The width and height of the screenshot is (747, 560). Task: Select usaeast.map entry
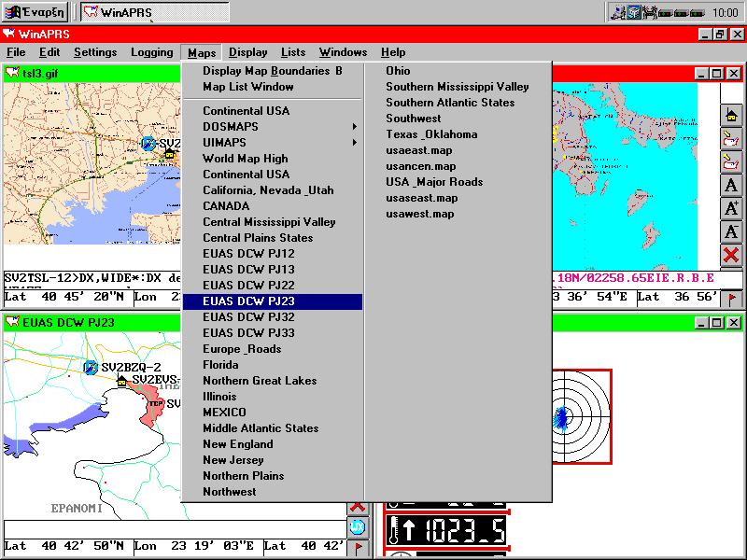pos(458,150)
